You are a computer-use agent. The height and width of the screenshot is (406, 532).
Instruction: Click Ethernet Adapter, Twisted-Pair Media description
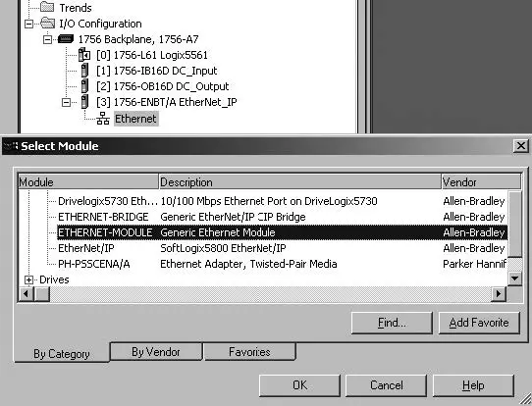248,264
